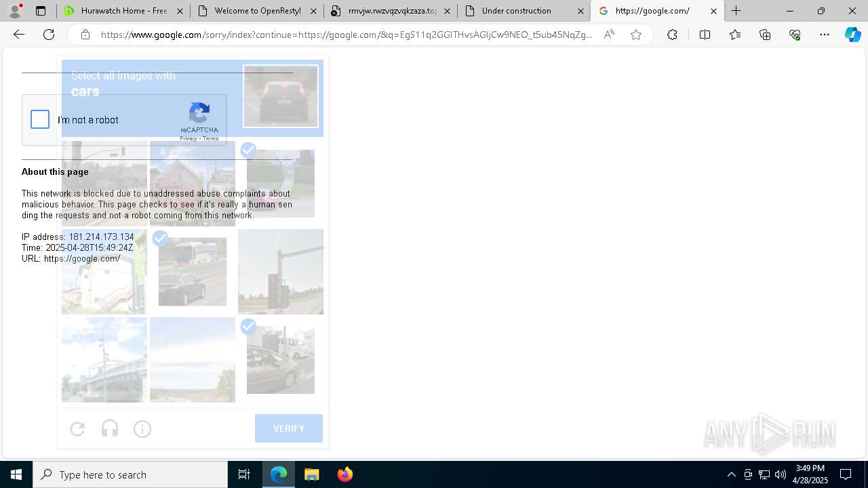Click the IP address 181.214.173.134 text
The height and width of the screenshot is (488, 868).
101,237
